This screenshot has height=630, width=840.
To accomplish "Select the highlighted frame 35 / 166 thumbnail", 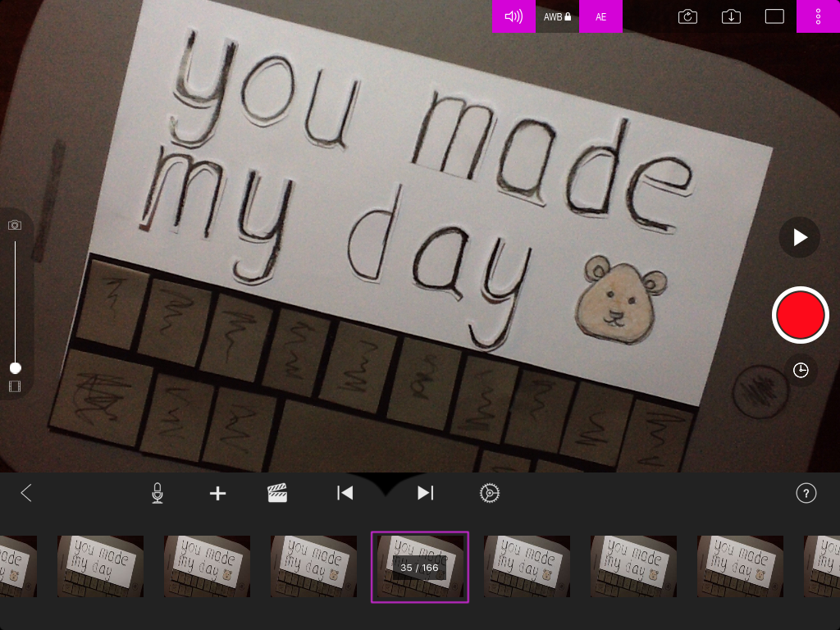I will pyautogui.click(x=420, y=567).
